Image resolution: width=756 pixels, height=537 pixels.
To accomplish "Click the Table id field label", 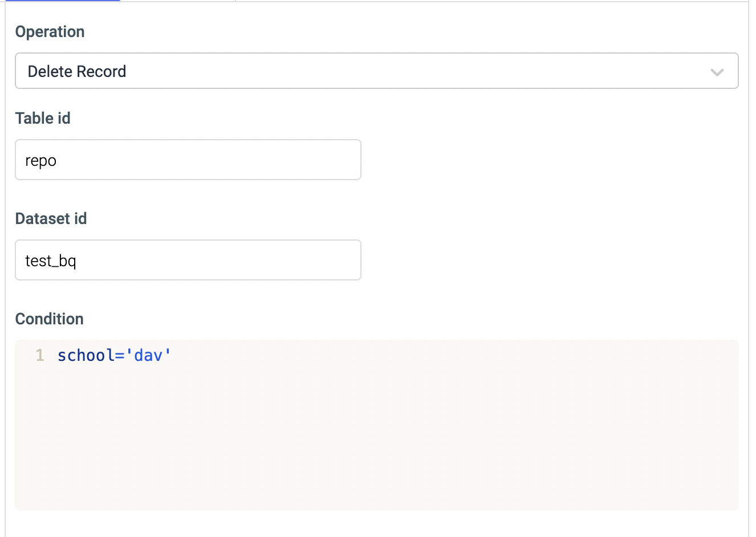I will 43,119.
